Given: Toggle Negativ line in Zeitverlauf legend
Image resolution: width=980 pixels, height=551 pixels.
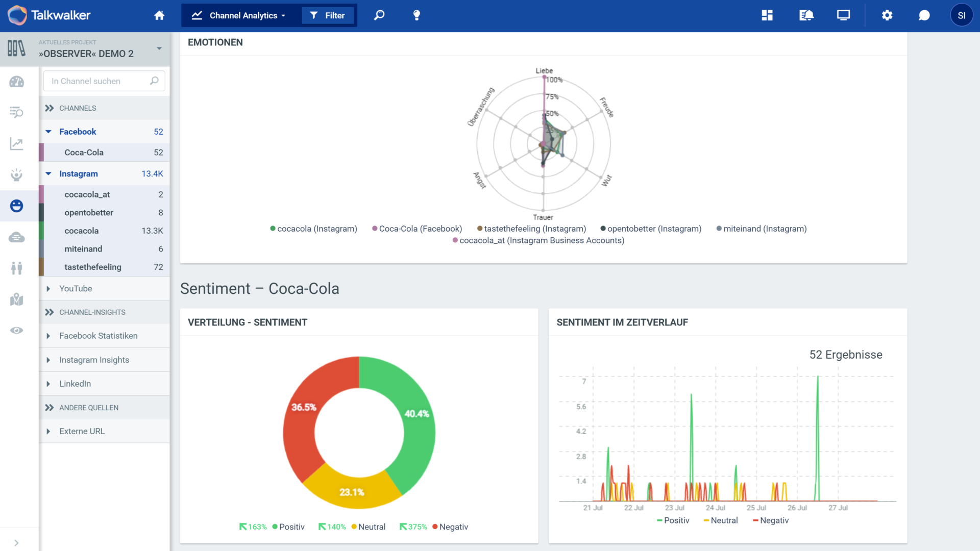Looking at the screenshot, I should tap(771, 520).
